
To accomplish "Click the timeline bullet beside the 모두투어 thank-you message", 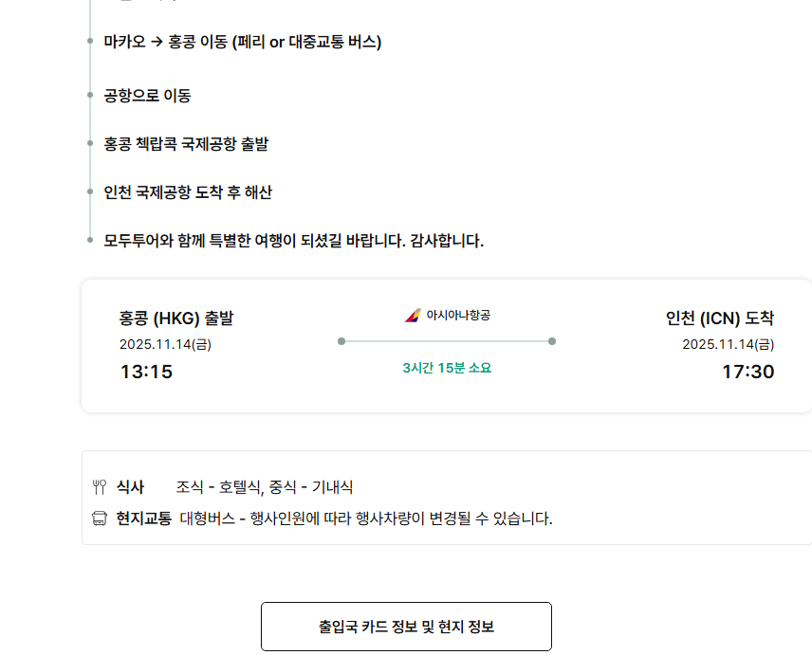I will point(90,241).
